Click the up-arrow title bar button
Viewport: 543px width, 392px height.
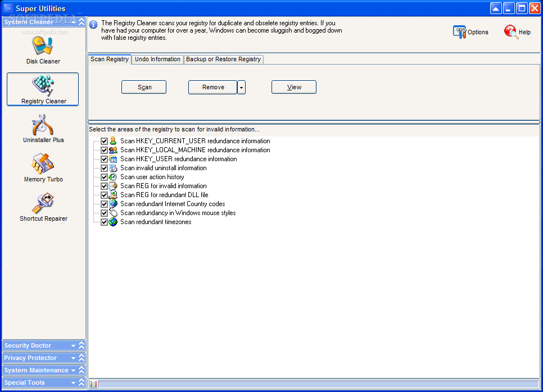(496, 8)
